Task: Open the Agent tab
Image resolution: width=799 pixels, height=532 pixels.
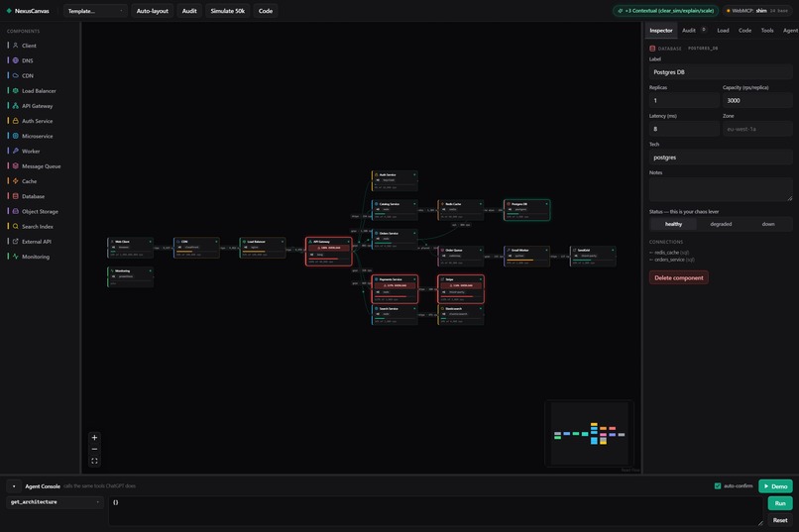Action: (790, 31)
